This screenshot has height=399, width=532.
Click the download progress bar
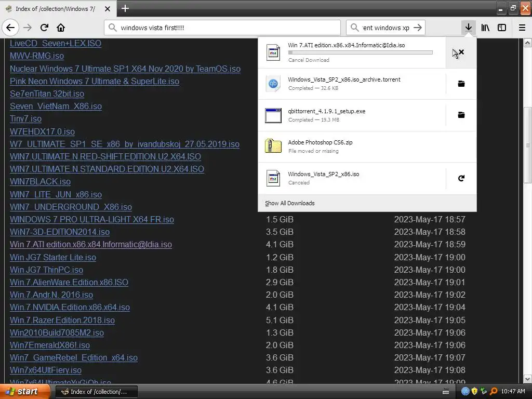click(x=361, y=52)
